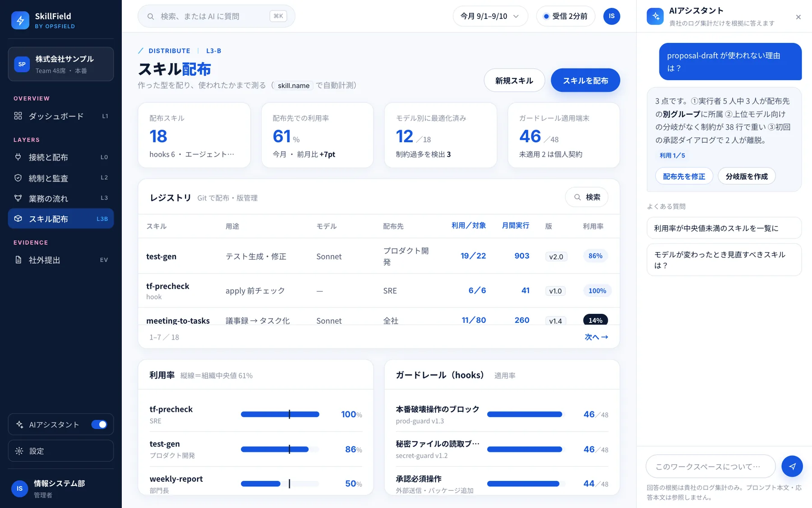Click the DISTRIBUTE breadcrumb link
The width and height of the screenshot is (812, 508).
169,51
